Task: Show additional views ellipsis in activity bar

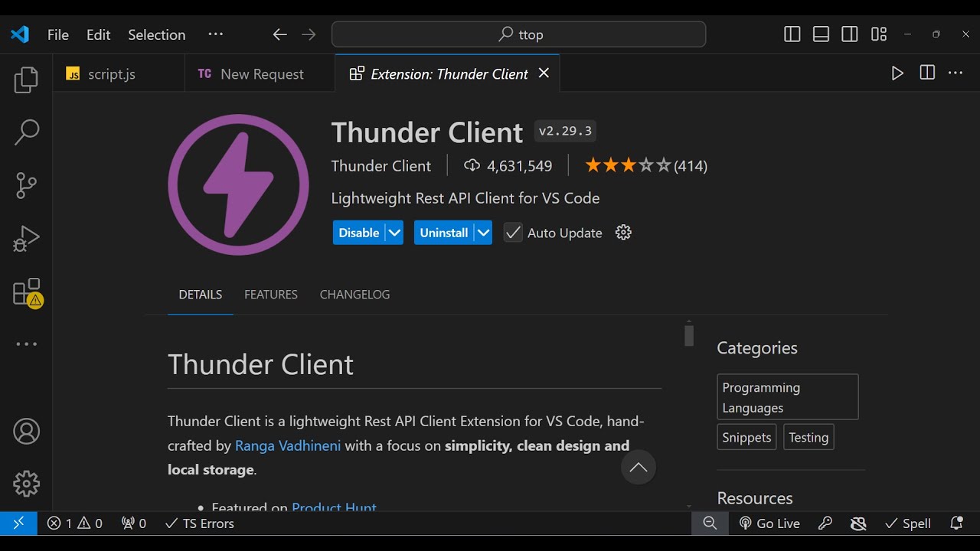Action: (26, 344)
